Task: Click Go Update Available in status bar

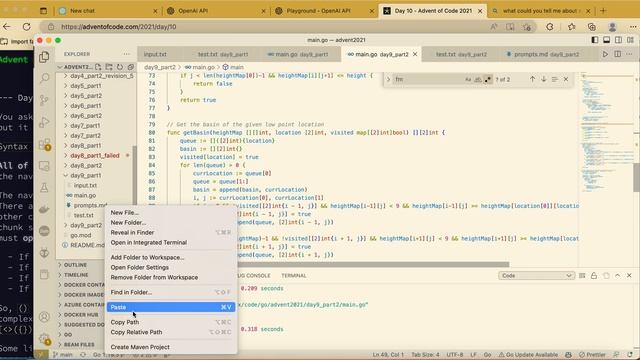Action: point(529,355)
